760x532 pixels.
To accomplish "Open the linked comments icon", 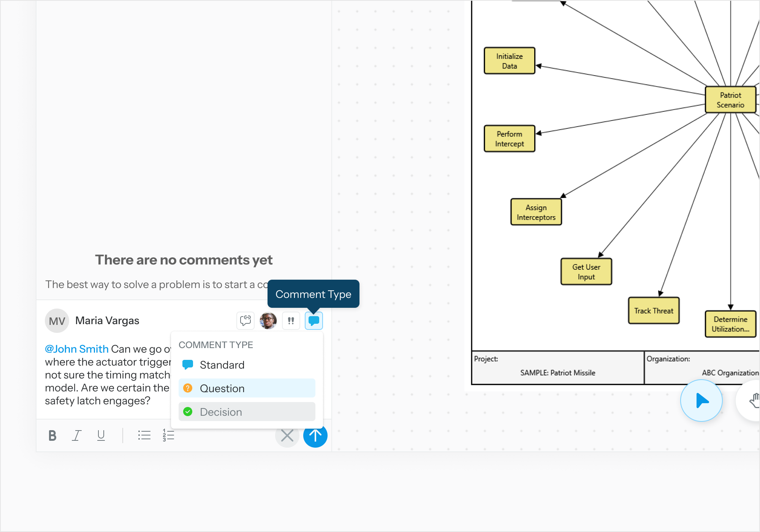I will click(x=245, y=320).
